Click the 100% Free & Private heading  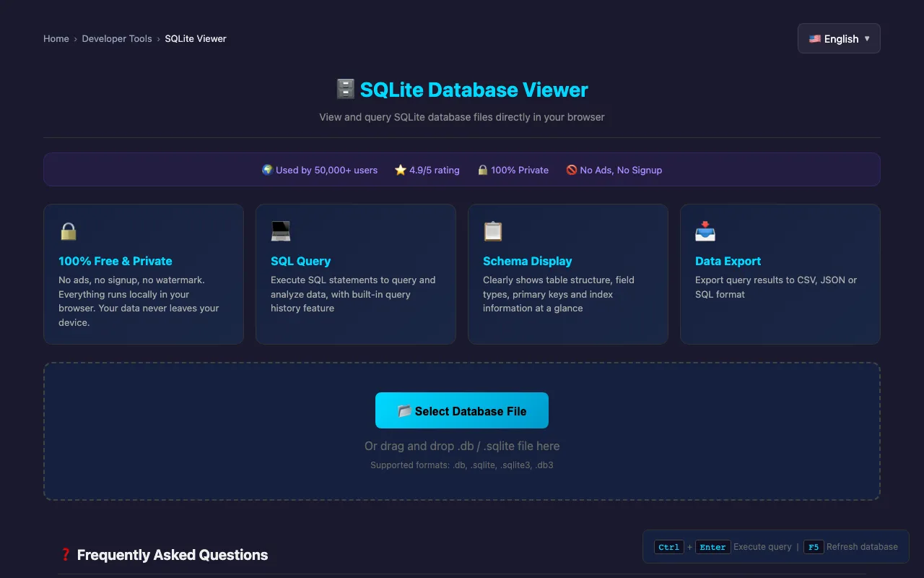115,261
